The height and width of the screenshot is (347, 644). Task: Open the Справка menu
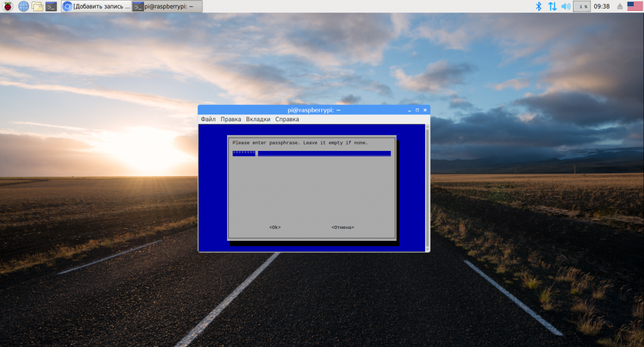coord(287,119)
